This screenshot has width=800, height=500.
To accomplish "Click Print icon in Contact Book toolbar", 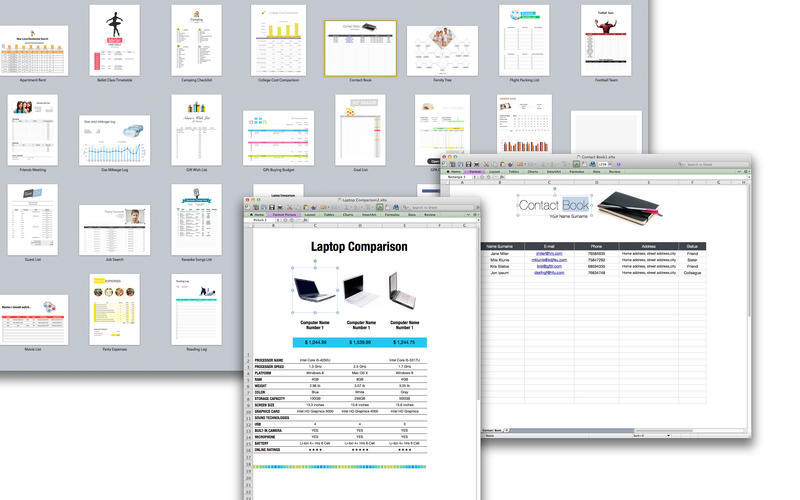I will (x=476, y=164).
